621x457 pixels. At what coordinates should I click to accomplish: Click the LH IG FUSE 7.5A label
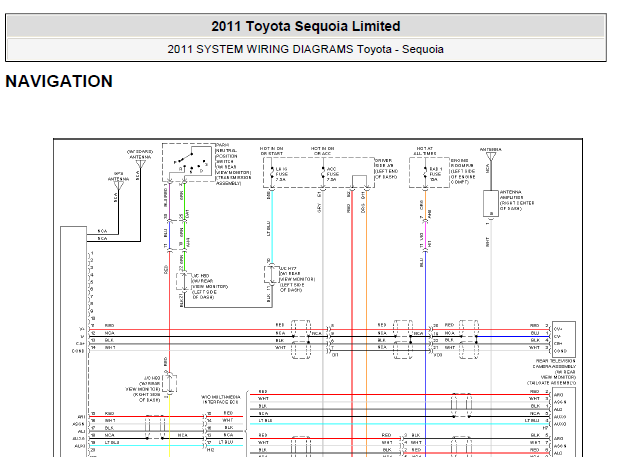[282, 174]
